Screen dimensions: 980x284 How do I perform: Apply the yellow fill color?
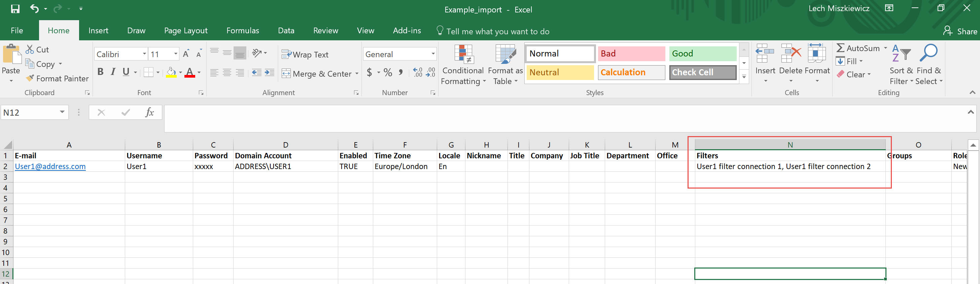[x=171, y=72]
